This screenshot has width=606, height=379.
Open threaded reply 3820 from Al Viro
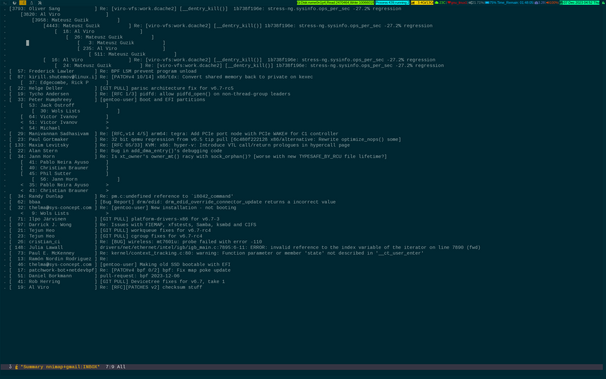[x=65, y=14]
